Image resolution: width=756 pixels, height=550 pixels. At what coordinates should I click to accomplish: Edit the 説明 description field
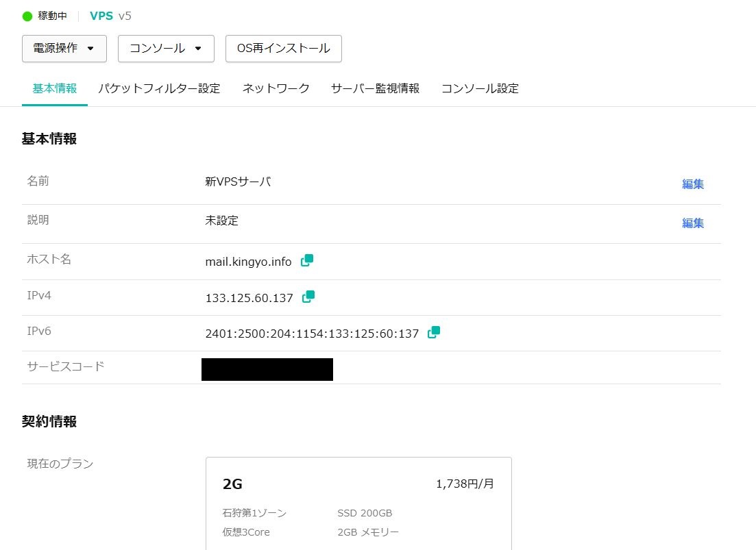(x=692, y=223)
